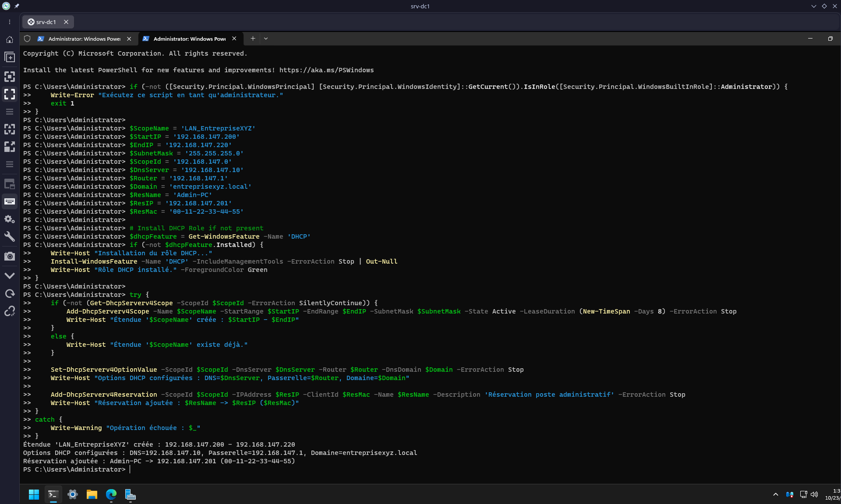Take a screenshot with camera icon
The width and height of the screenshot is (841, 504).
(x=10, y=256)
